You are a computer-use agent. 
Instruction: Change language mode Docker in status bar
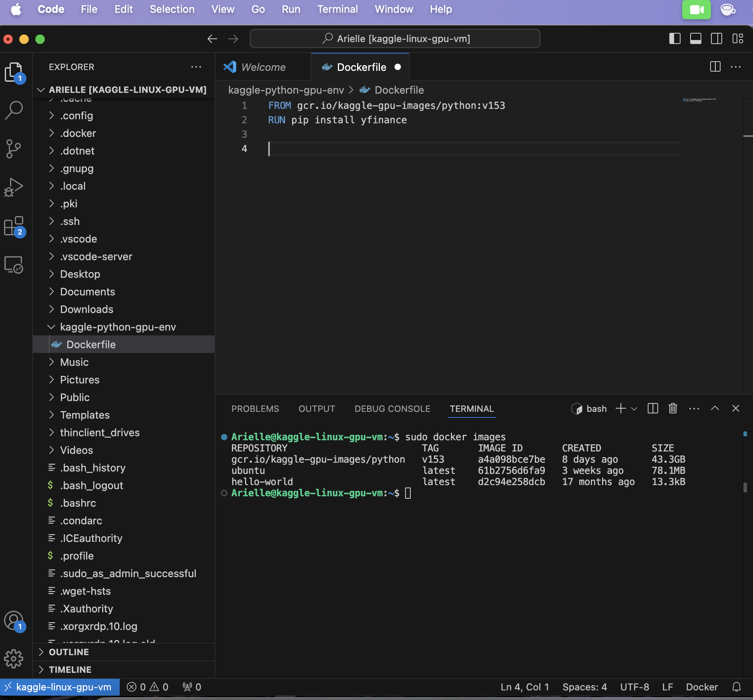point(702,687)
